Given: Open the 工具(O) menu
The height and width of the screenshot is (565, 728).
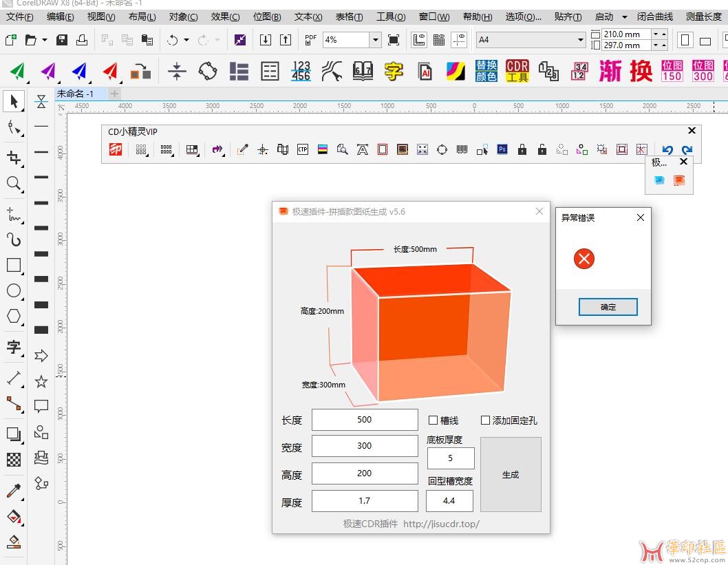Looking at the screenshot, I should [x=391, y=17].
